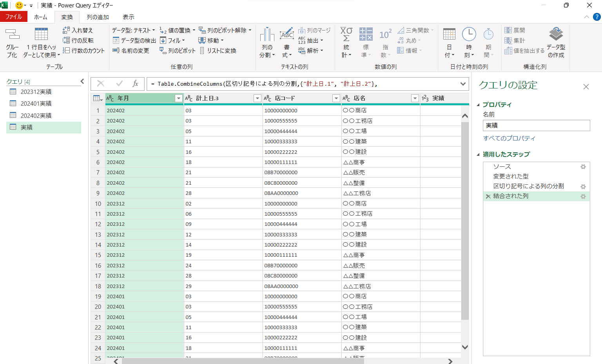Click the vertical scrollbar down arrow
The height and width of the screenshot is (364, 602).
(465, 347)
